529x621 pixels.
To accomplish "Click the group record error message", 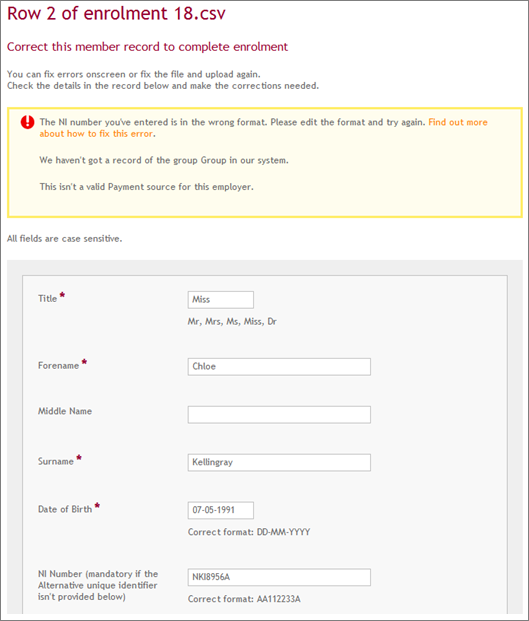I will pyautogui.click(x=164, y=160).
